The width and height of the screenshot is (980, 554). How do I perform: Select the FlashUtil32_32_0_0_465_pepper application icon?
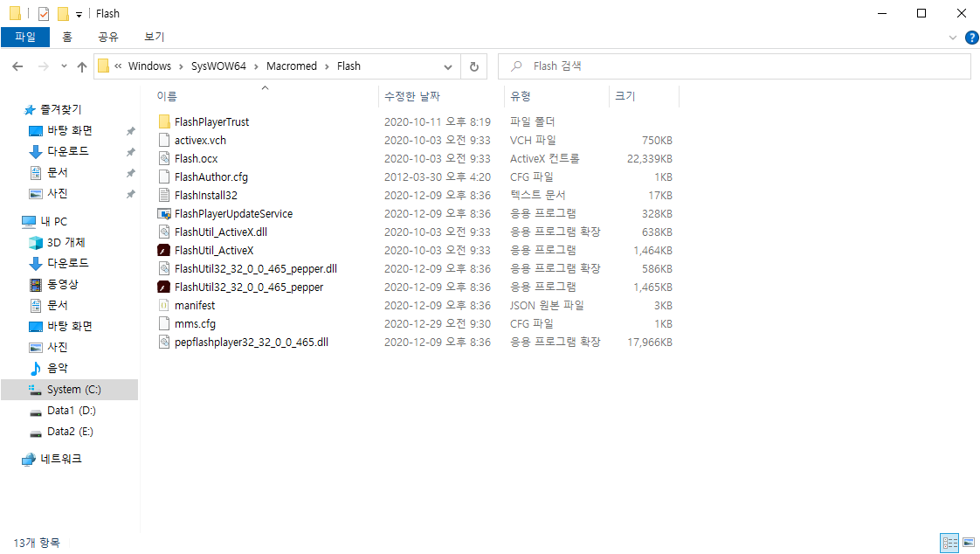pyautogui.click(x=163, y=287)
